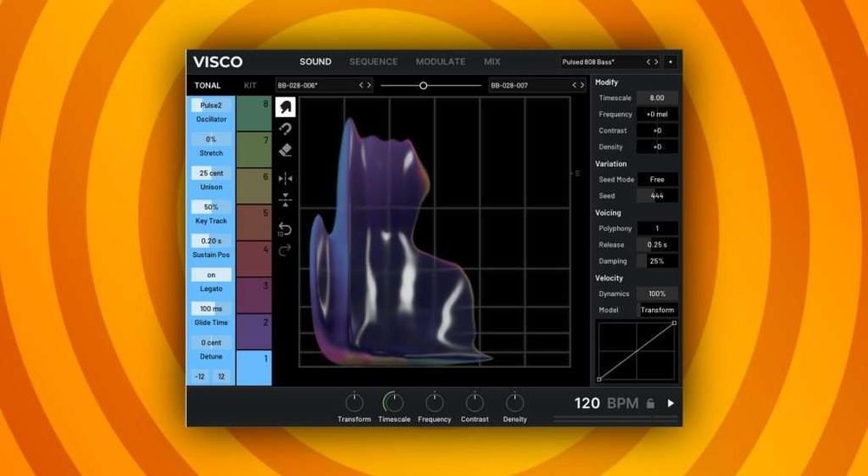Select sound slot 3 pad
868x476 pixels.
(254, 295)
